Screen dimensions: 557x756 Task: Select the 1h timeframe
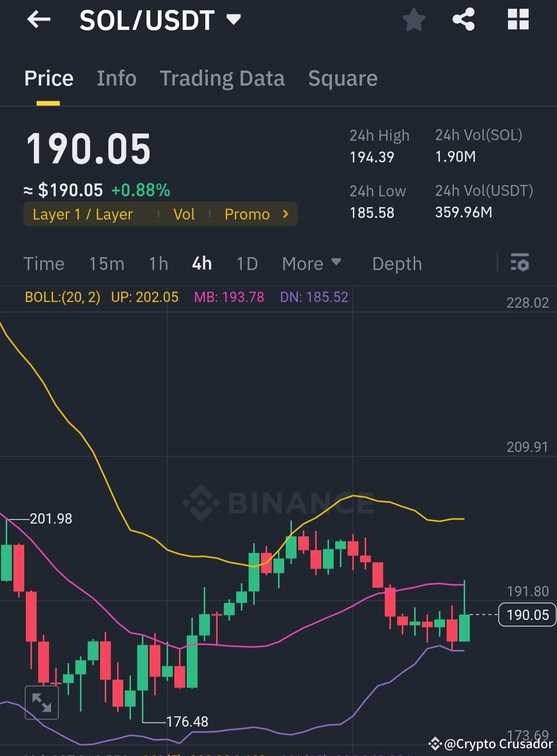click(x=158, y=263)
